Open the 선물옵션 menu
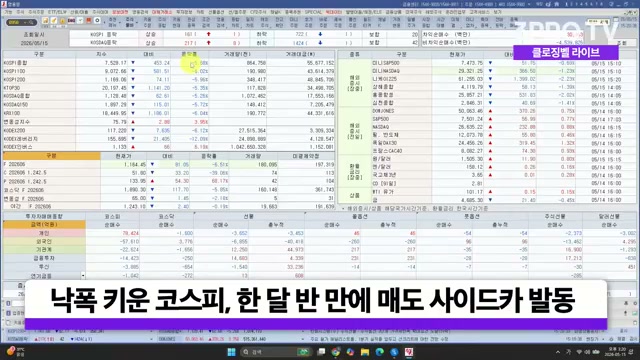640x360 pixels. (216, 12)
